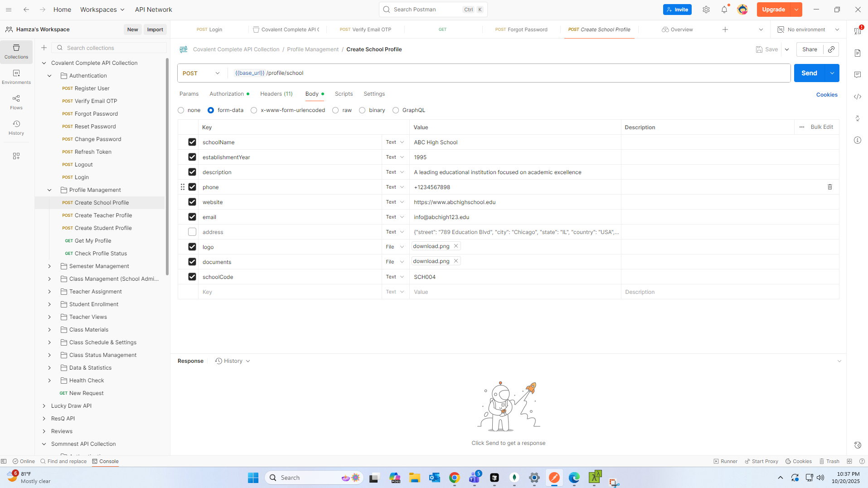Viewport: 868px width, 488px height.
Task: Delete the phone row with trash icon
Action: [x=830, y=187]
